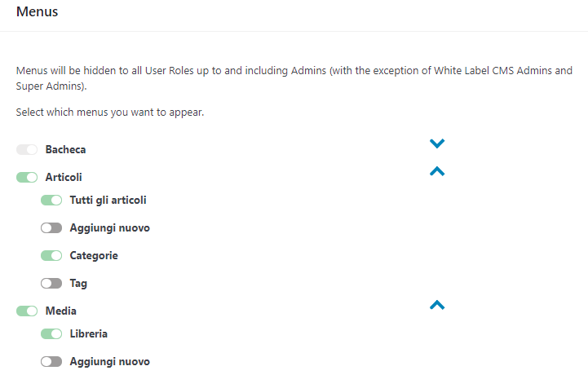This screenshot has width=588, height=375.
Task: Collapse the Media submenu chevron
Action: [437, 305]
